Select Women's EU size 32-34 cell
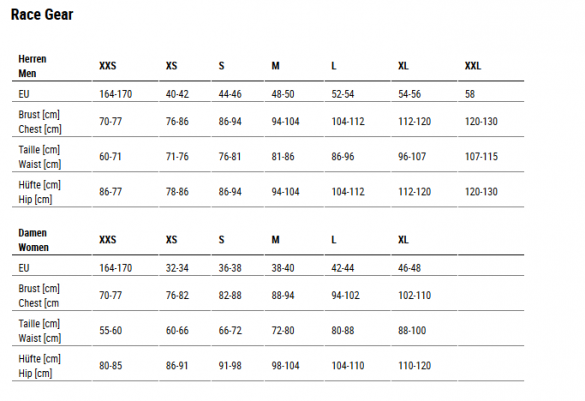 click(x=177, y=268)
